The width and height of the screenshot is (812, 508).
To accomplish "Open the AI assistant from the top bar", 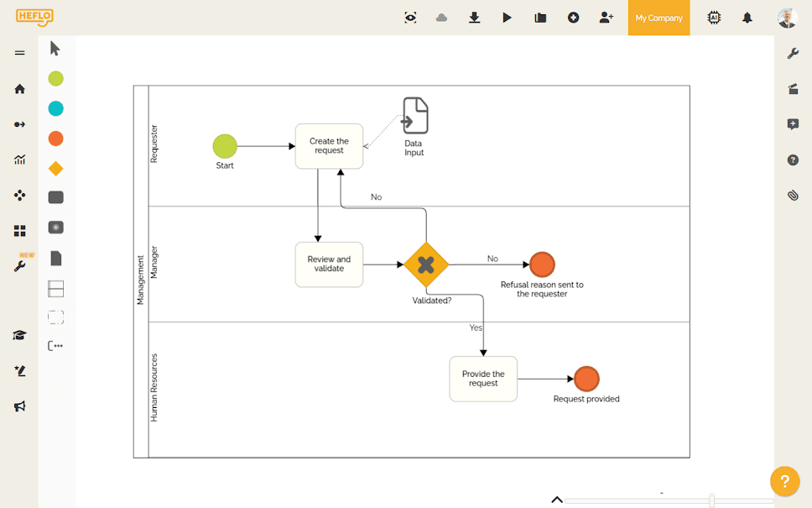I will [713, 17].
